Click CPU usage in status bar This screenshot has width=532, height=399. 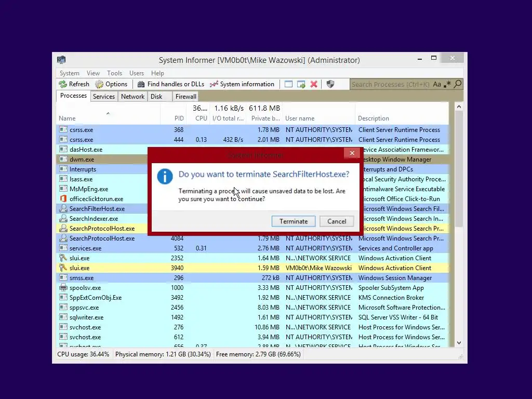[x=83, y=354]
